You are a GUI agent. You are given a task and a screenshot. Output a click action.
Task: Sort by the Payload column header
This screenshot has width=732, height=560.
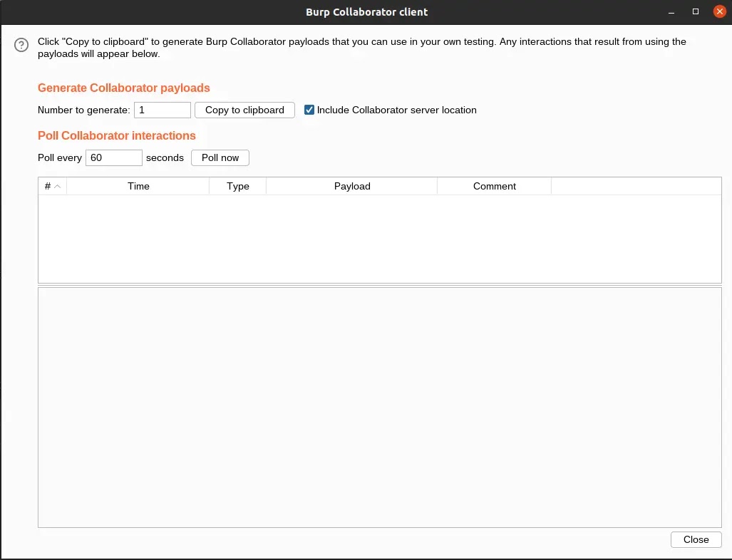352,186
